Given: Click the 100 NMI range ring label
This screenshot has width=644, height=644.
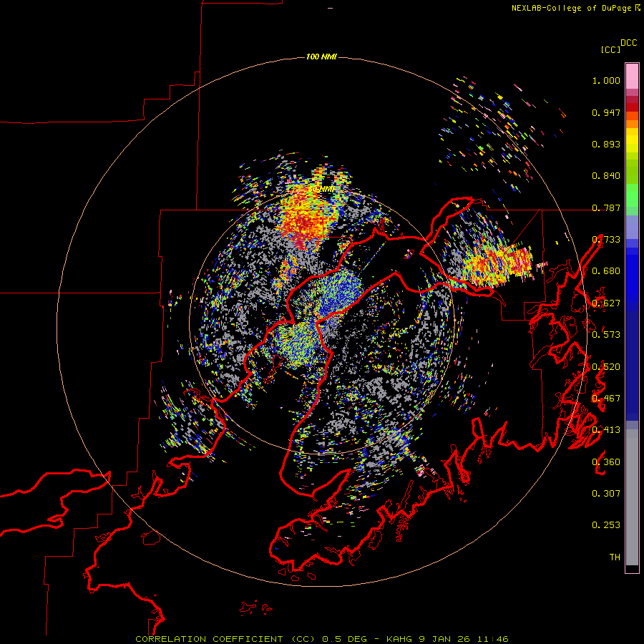Looking at the screenshot, I should point(321,57).
